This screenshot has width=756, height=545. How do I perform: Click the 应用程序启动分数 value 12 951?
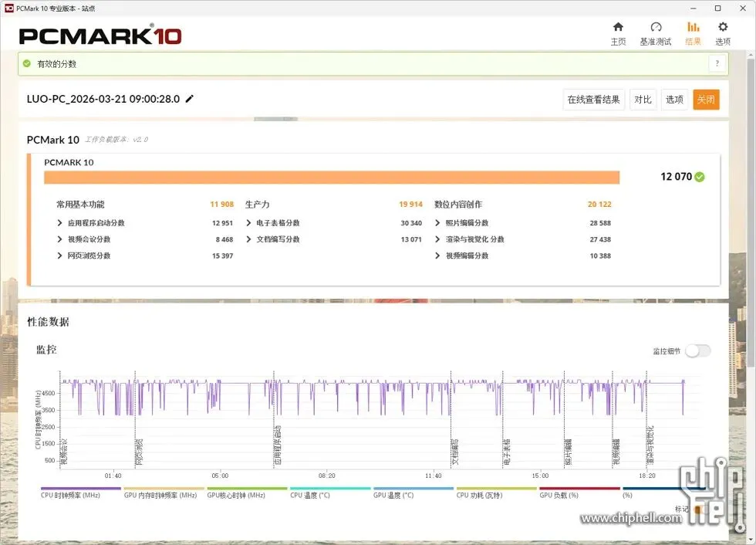(x=222, y=223)
